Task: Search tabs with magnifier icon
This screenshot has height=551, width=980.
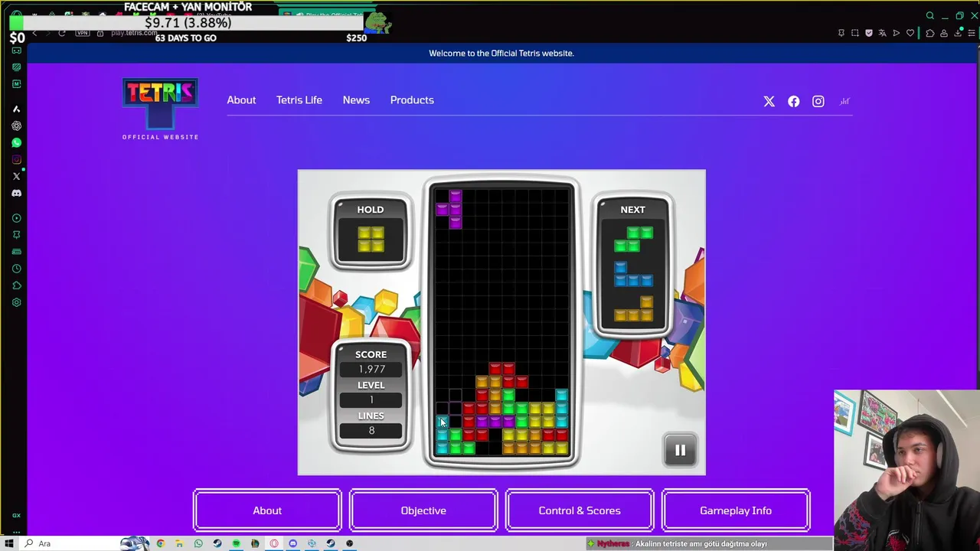Action: tap(929, 15)
